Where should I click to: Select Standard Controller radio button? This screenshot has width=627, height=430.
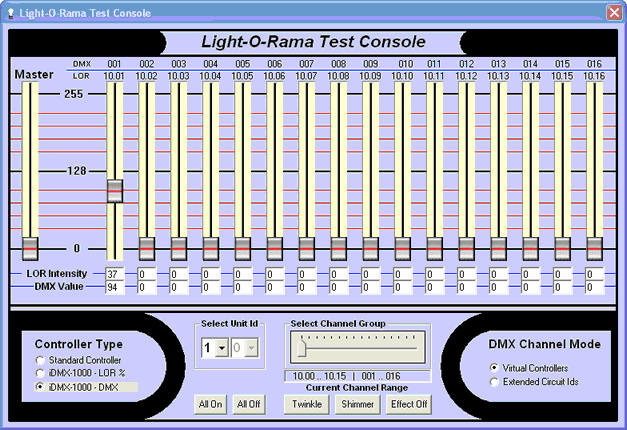(40, 360)
